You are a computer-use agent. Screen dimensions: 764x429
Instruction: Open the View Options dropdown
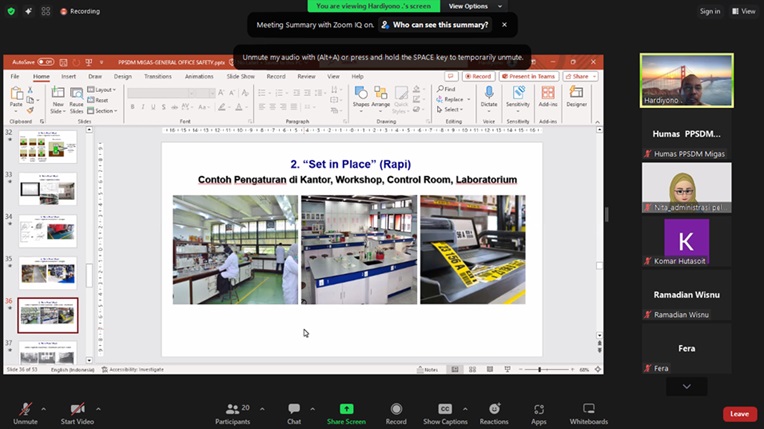pyautogui.click(x=474, y=6)
